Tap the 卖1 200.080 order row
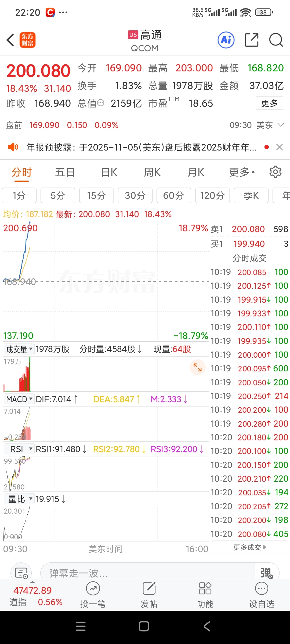Image resolution: width=290 pixels, height=644 pixels. tap(249, 229)
